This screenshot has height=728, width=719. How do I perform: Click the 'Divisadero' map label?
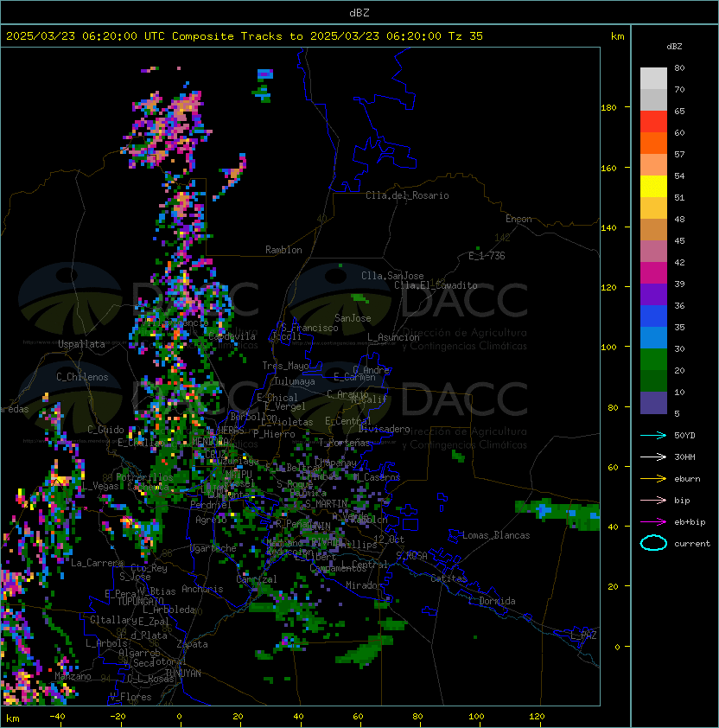click(x=384, y=429)
